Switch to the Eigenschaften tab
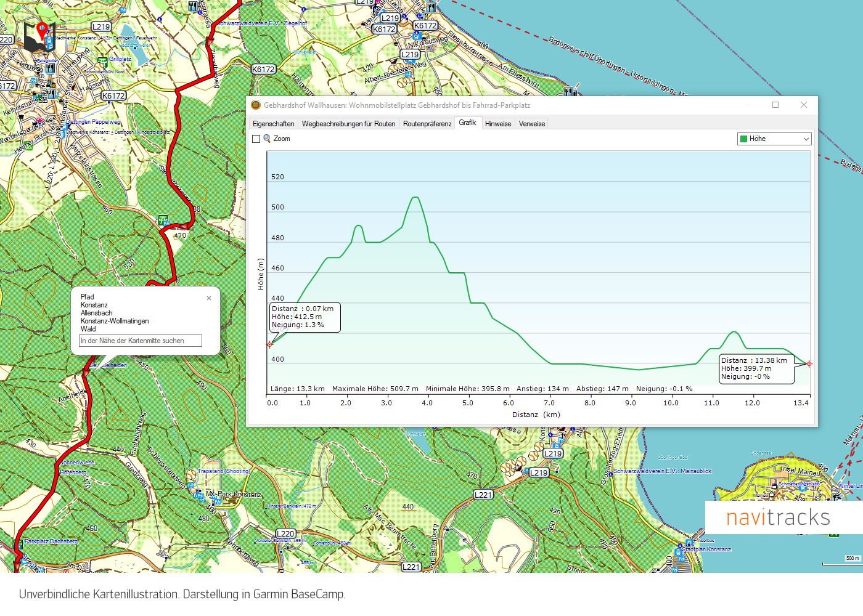Screen dimensions: 863x616 tap(273, 124)
